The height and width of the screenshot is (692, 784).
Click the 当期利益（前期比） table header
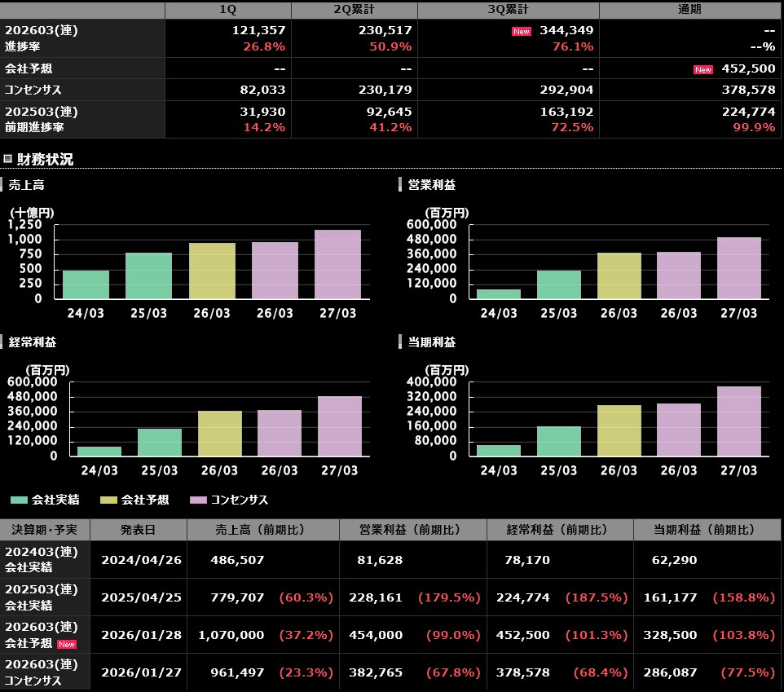coord(707,530)
